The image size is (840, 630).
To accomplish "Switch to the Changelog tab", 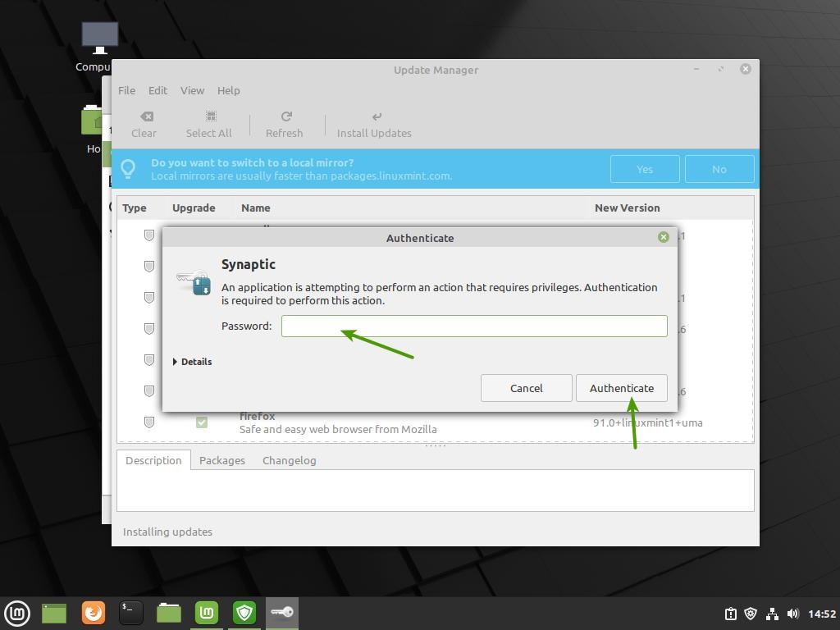I will 289,460.
